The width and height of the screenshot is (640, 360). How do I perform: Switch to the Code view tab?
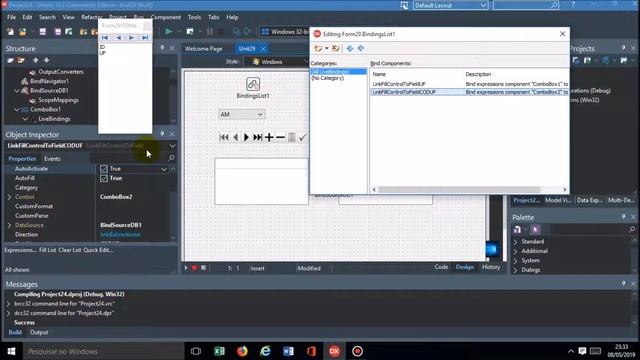point(441,267)
